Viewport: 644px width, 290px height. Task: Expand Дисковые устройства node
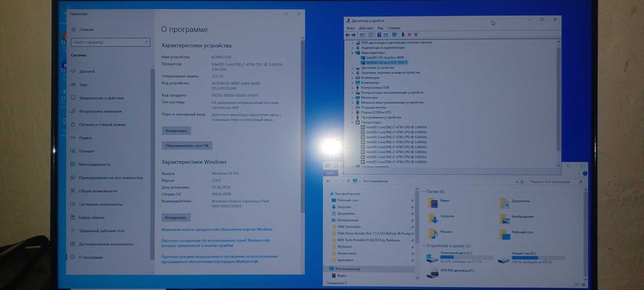point(353,68)
